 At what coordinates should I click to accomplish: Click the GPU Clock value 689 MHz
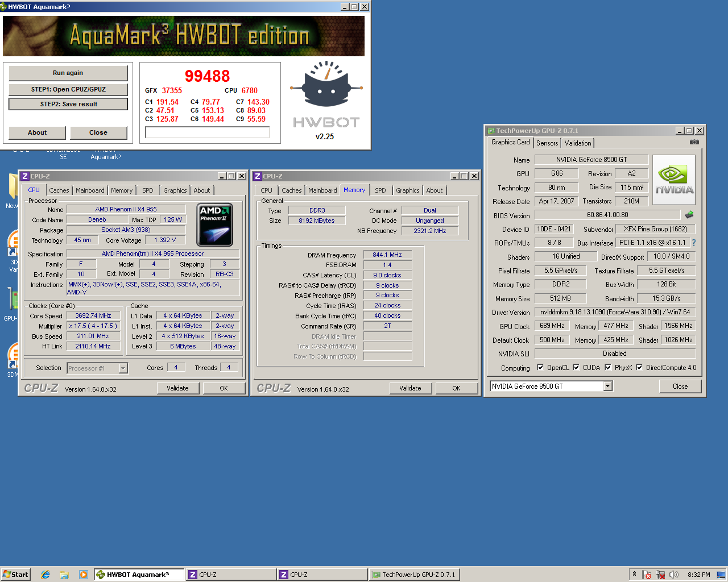click(x=552, y=326)
